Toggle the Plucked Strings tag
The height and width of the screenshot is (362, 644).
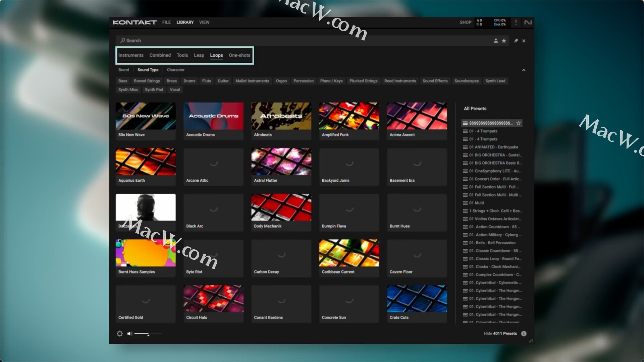point(363,81)
